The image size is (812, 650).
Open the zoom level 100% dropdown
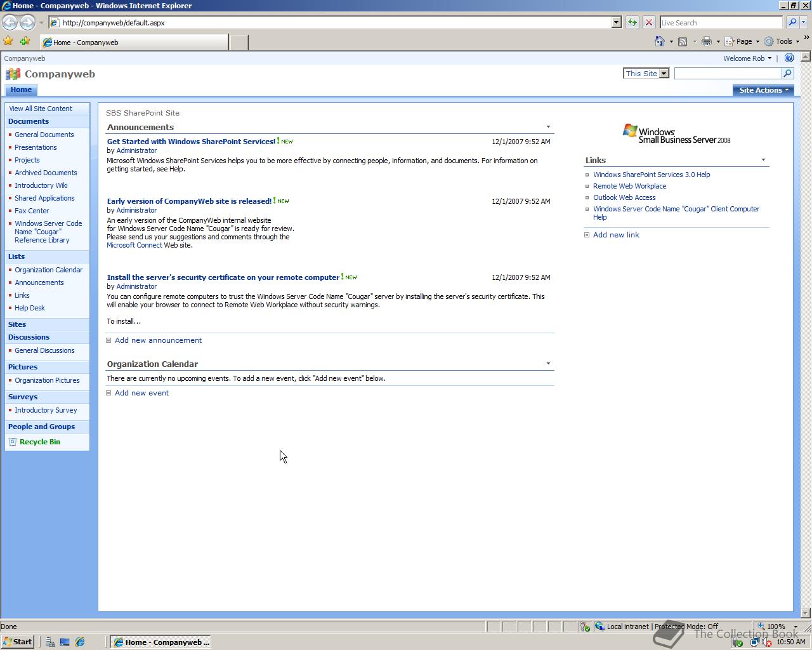click(x=796, y=627)
